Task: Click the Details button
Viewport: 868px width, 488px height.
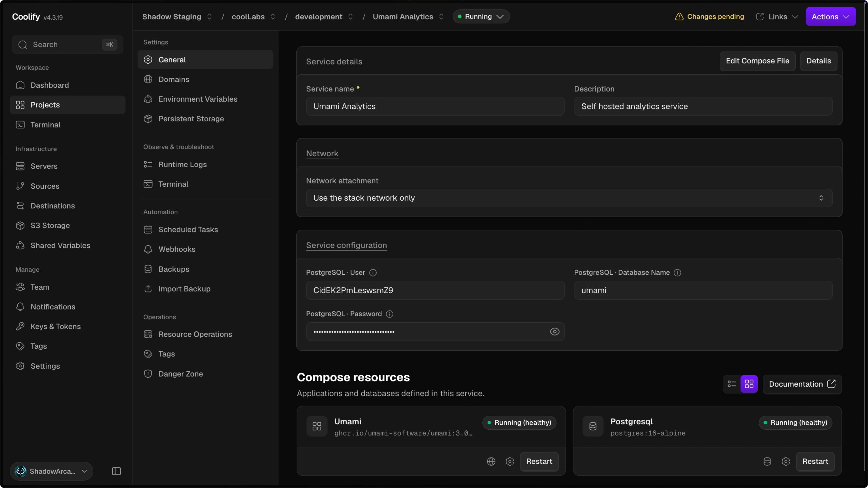Action: coord(818,61)
